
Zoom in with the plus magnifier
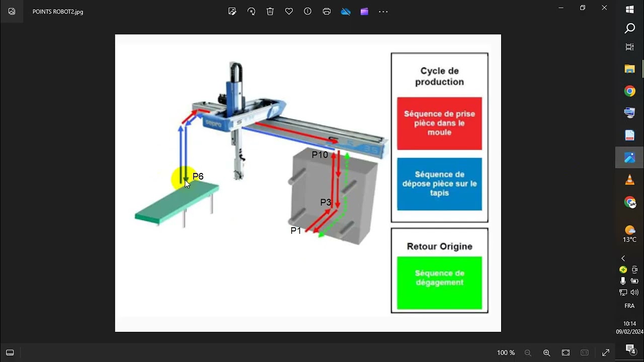(546, 353)
